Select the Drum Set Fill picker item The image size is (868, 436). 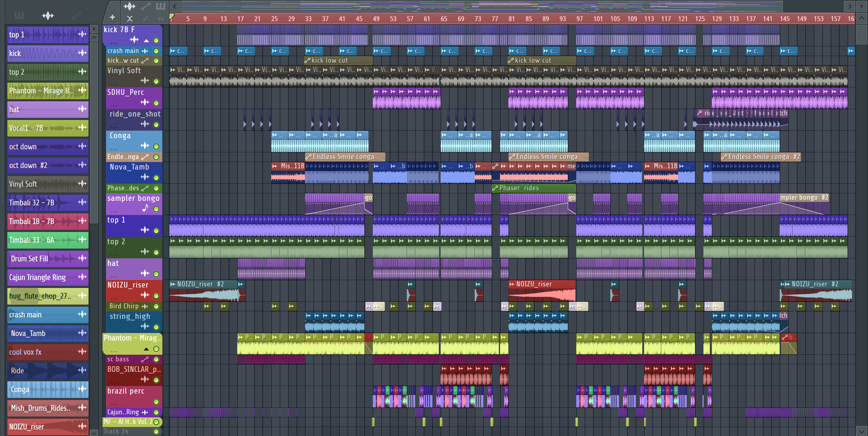pyautogui.click(x=48, y=259)
